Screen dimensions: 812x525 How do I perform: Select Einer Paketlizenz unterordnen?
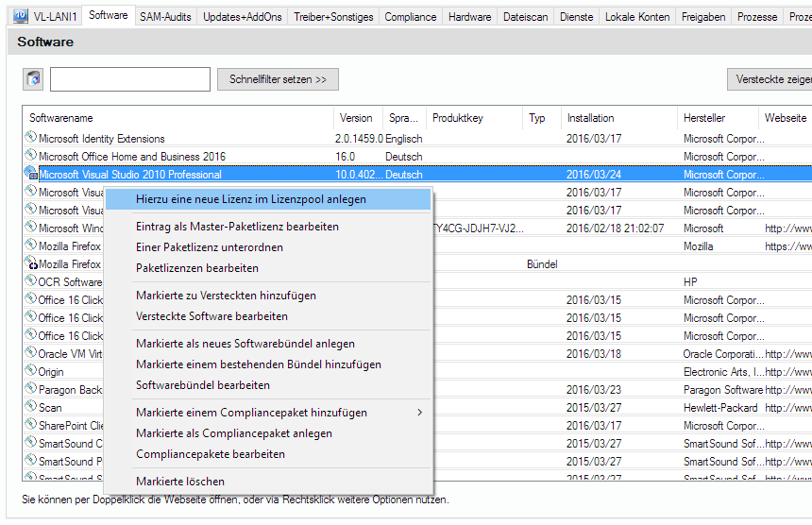click(x=268, y=247)
